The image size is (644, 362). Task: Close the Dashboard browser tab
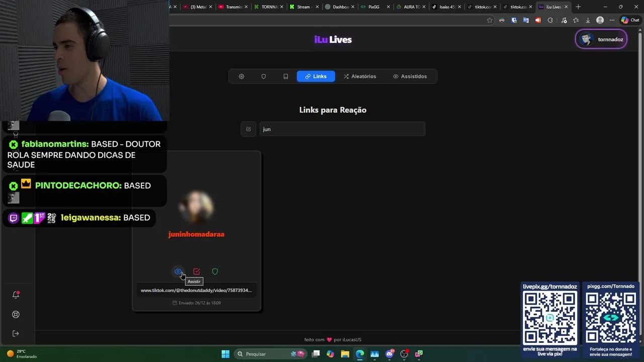[x=353, y=7]
